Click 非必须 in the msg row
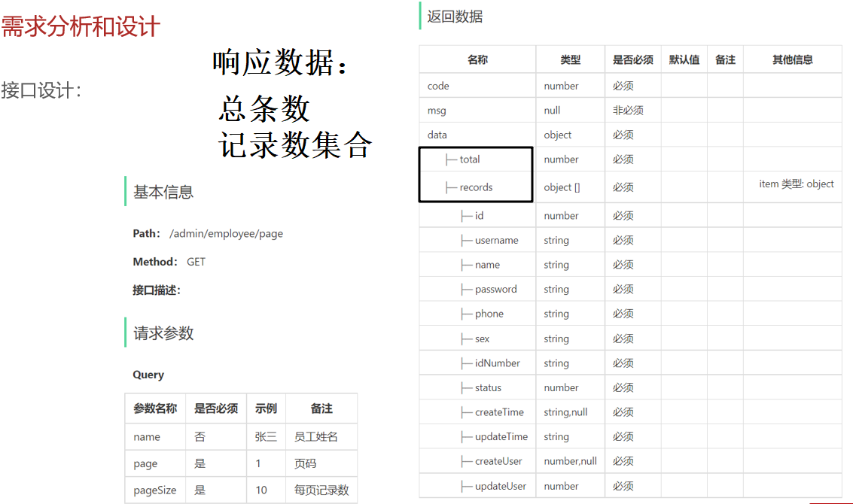The height and width of the screenshot is (504, 853). [628, 111]
